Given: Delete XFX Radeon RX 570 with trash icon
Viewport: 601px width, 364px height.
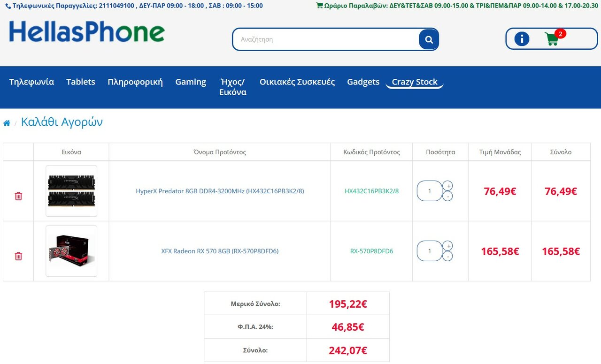Looking at the screenshot, I should click(x=18, y=256).
